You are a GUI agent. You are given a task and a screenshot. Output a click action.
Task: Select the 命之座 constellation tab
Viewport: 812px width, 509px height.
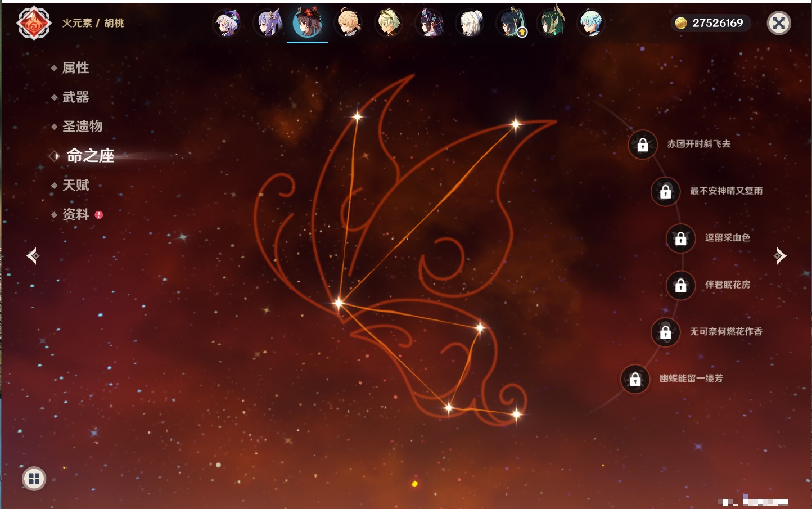point(90,156)
